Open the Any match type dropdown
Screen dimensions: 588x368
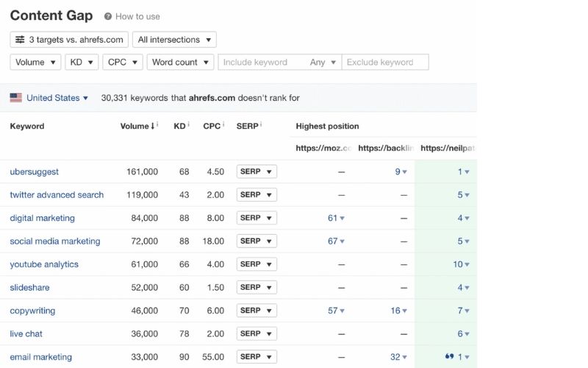pyautogui.click(x=323, y=63)
